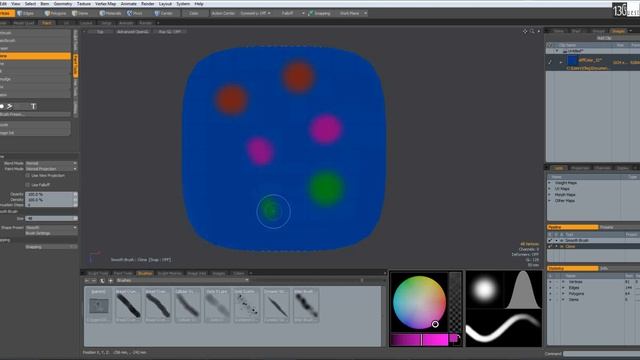Click the Top view label button
The width and height of the screenshot is (640, 360).
(x=100, y=31)
